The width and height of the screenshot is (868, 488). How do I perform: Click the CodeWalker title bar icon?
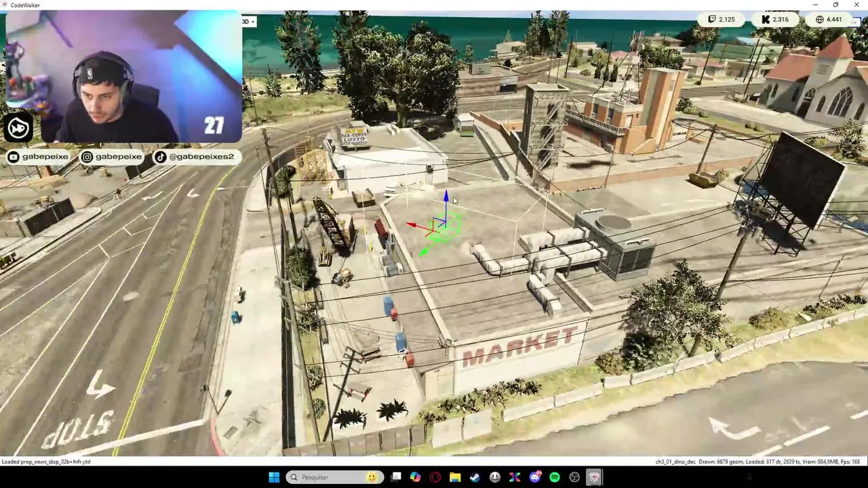[5, 5]
